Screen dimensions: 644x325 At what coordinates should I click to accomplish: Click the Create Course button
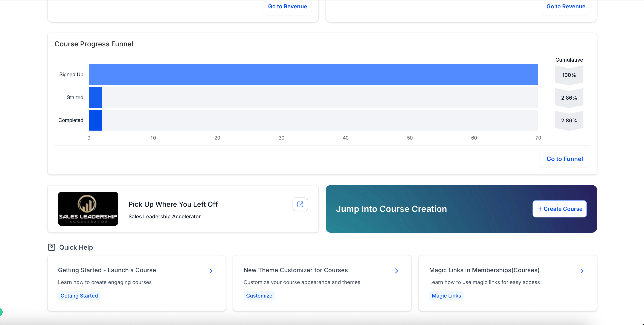[560, 209]
